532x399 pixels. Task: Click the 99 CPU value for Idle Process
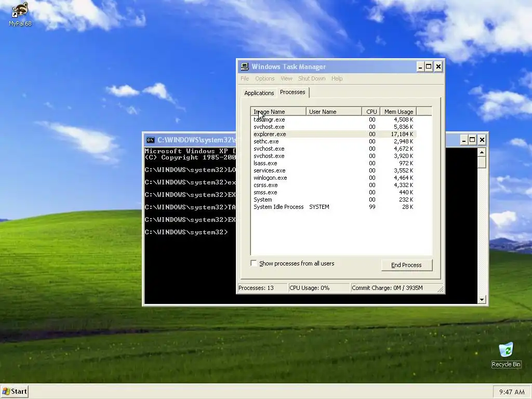tap(372, 207)
